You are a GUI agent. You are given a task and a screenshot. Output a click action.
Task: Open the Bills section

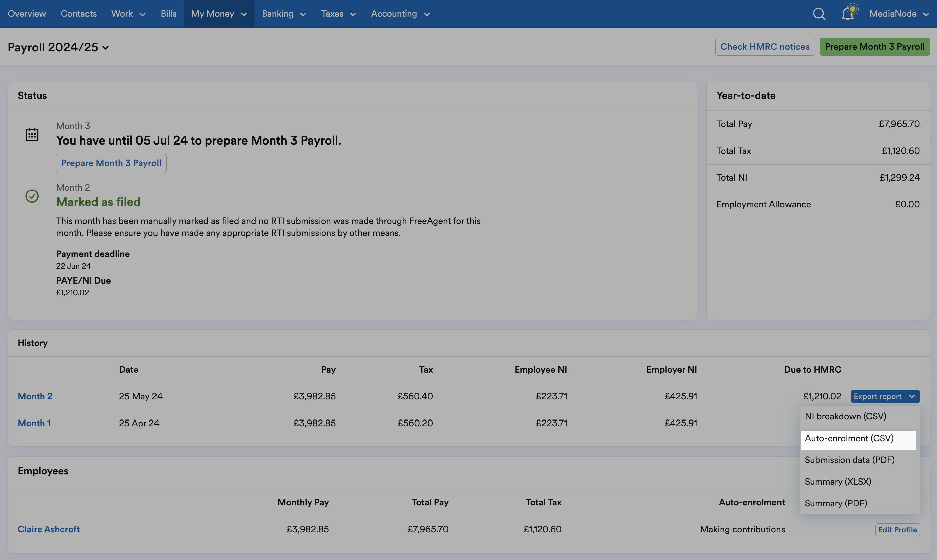pyautogui.click(x=168, y=14)
